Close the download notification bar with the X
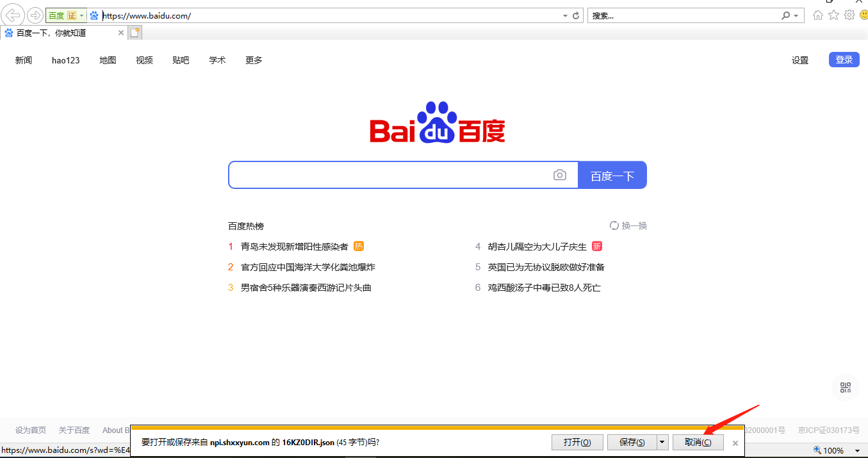Viewport: 868px width, 458px height. click(x=735, y=443)
